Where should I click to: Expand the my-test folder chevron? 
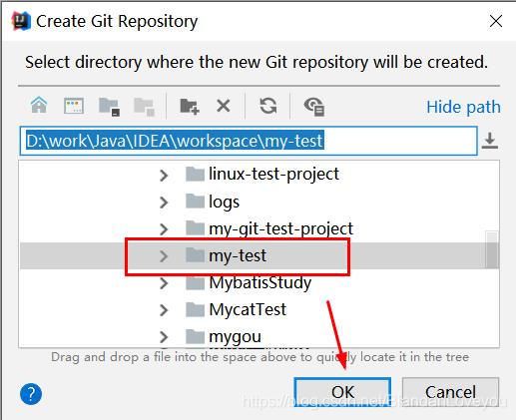click(164, 256)
